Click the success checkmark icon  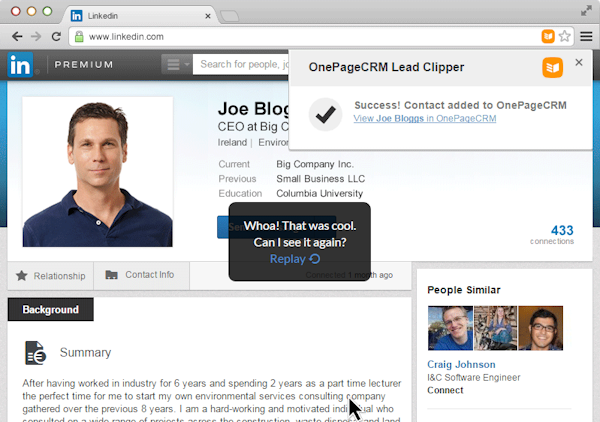326,114
